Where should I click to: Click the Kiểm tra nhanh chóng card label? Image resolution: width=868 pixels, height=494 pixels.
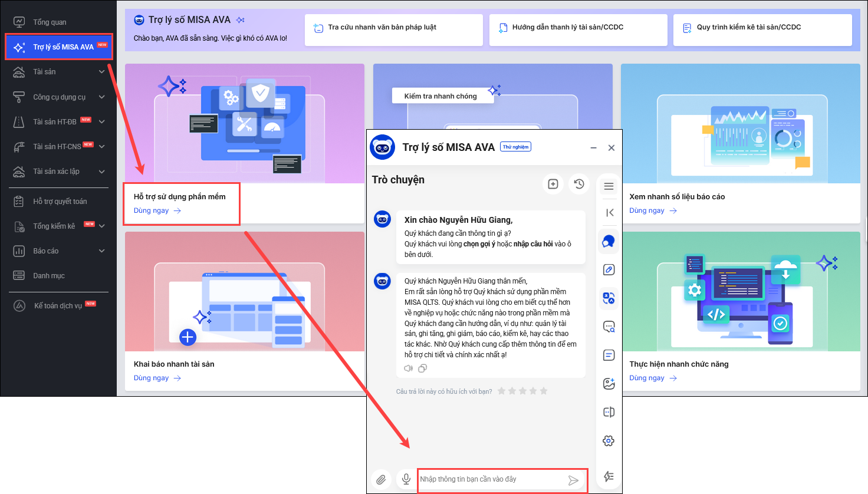[x=440, y=96]
